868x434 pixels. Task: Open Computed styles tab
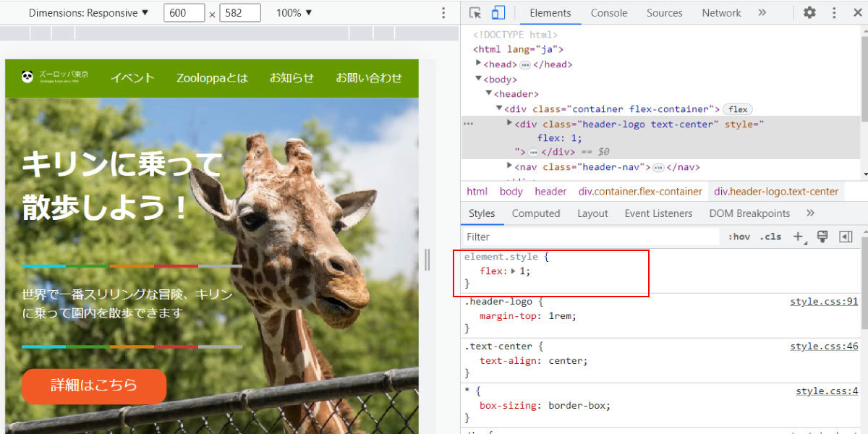536,213
